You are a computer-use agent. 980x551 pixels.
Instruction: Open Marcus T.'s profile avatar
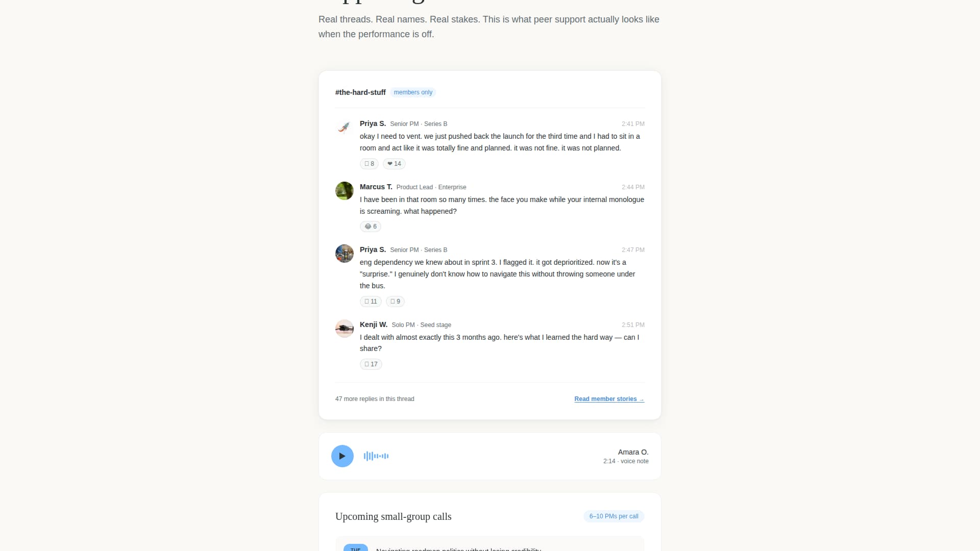click(x=344, y=191)
